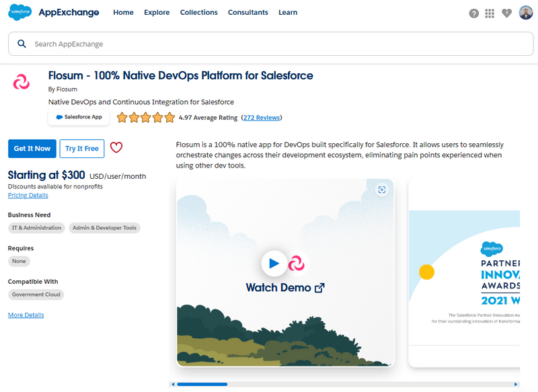The width and height of the screenshot is (538, 392).
Task: Click the AppExchange title
Action: pos(69,13)
